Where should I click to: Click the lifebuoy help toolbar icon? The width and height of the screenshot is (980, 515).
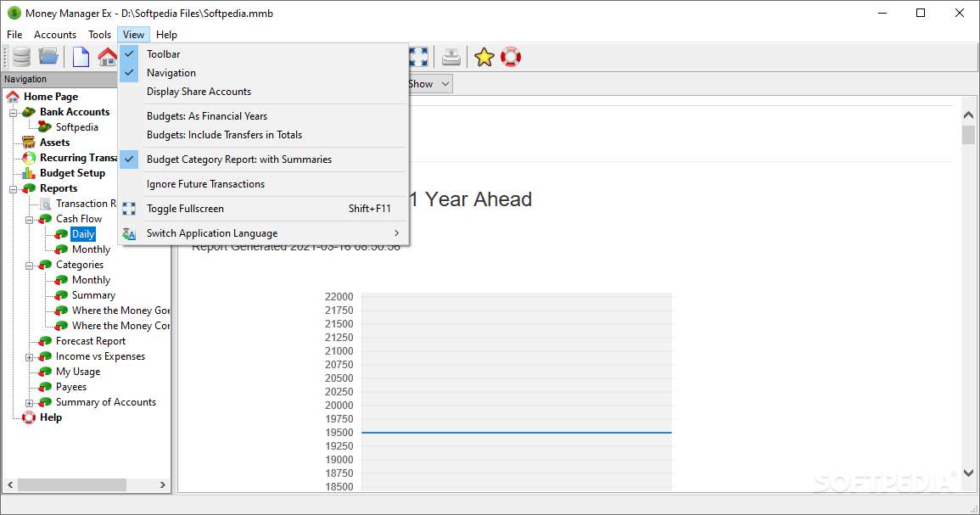coord(511,57)
